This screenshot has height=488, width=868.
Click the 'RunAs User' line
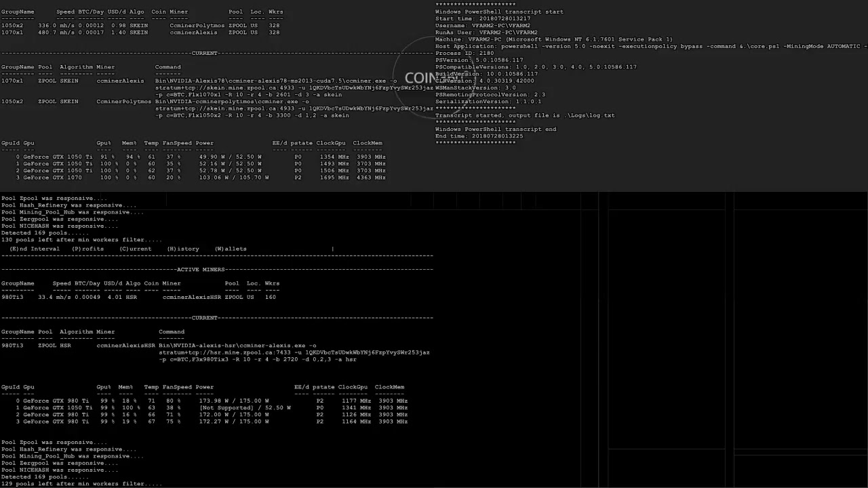[486, 33]
